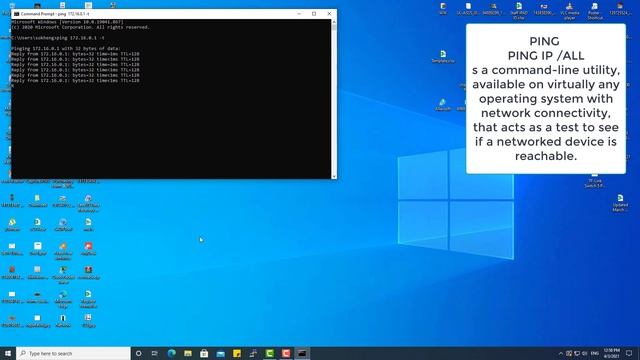Select the Template.xlsx desktop file
The width and height of the screenshot is (640, 360).
point(443,56)
